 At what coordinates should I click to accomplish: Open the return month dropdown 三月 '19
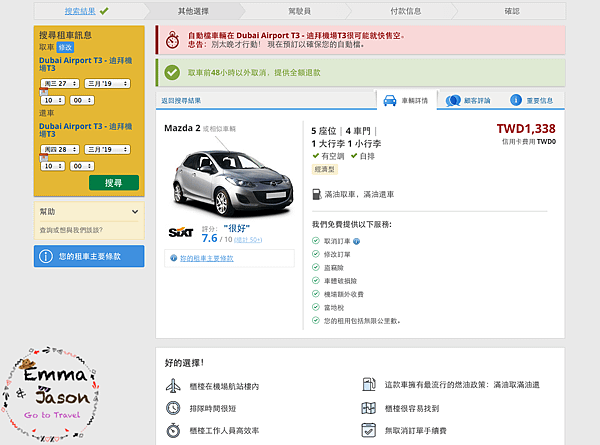point(108,149)
